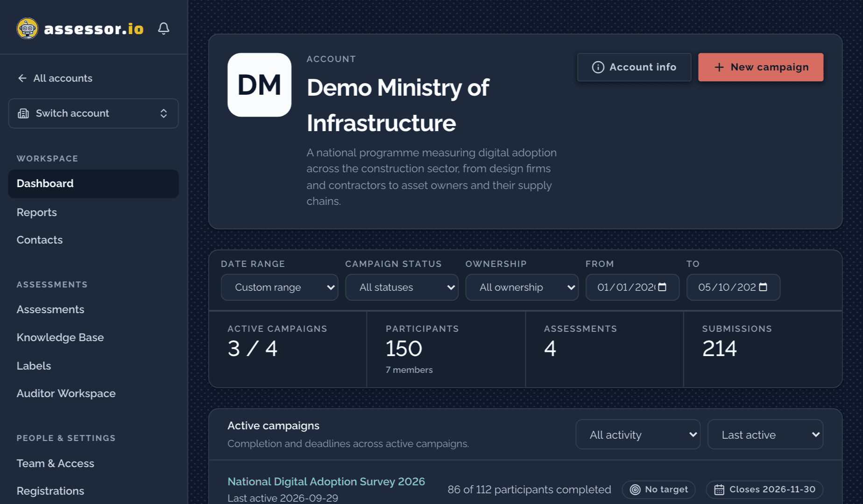Click the 86 of 112 participants completed text
This screenshot has height=504, width=863.
pyautogui.click(x=529, y=490)
